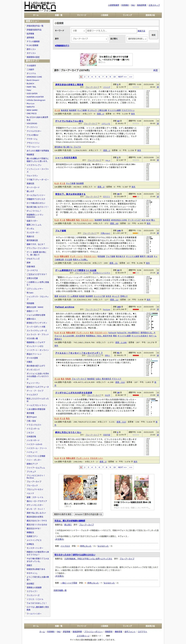Open 小説検索 tab in top navigation

pos(104,15)
